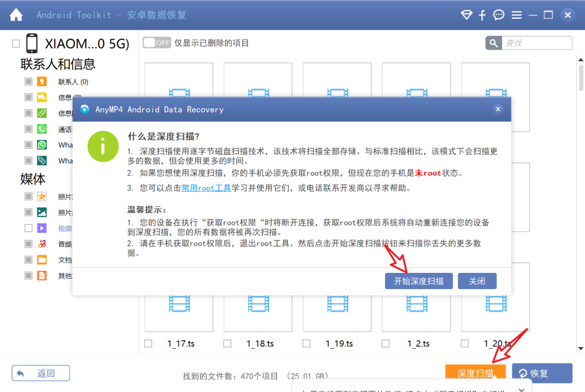Select the 1_18.ts file checkbox
585x392 pixels.
pyautogui.click(x=227, y=343)
